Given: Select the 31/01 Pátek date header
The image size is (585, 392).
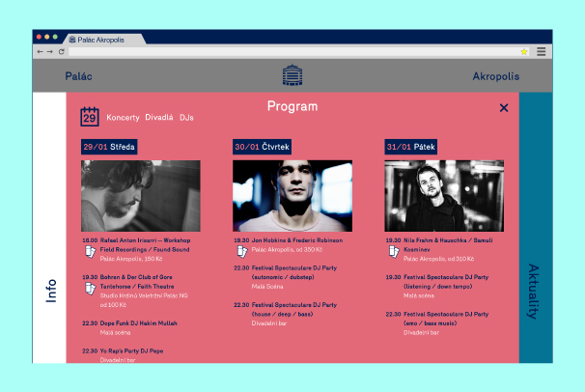Looking at the screenshot, I should 412,147.
